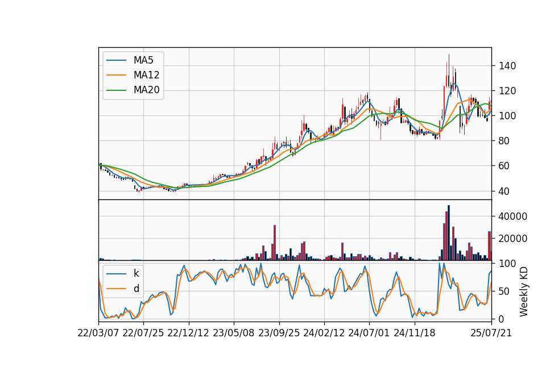The width and height of the screenshot is (546, 392).
Task: Click the Weekly KD axis title
Action: 524,291
